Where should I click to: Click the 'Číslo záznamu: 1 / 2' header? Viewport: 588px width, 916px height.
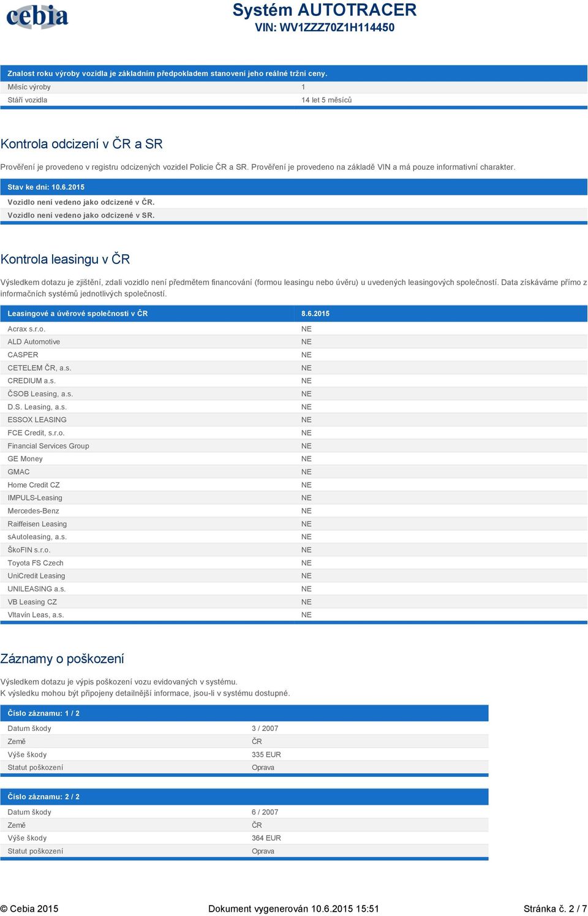(244, 713)
